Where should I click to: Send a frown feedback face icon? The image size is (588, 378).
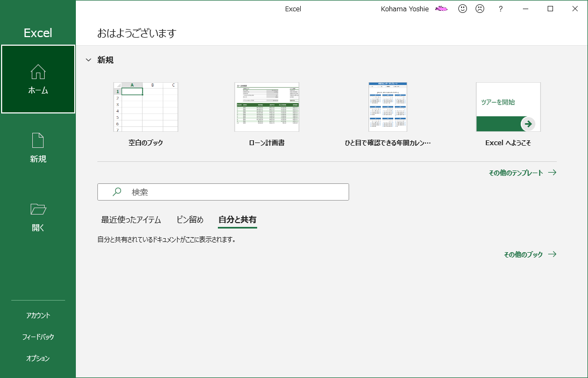pos(480,9)
